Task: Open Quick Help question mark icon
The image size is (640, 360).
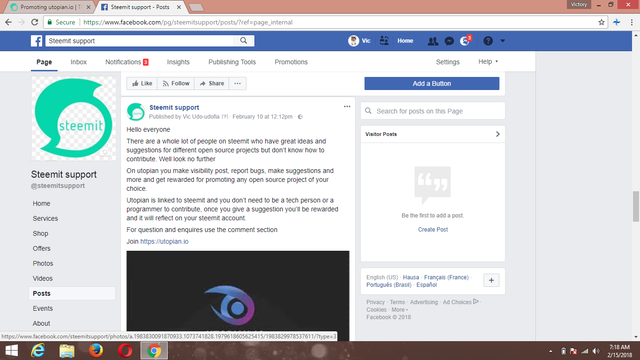Action: 488,41
